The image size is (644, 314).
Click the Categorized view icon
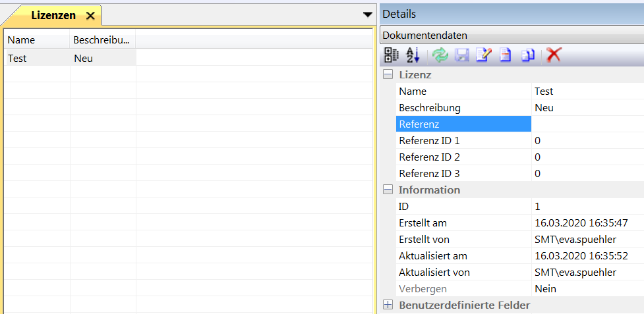[392, 55]
